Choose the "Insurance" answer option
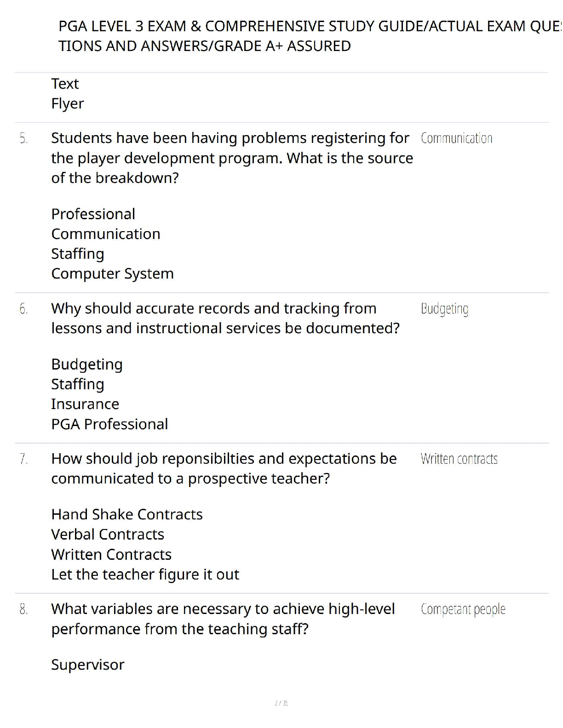563x728 pixels. 85,404
